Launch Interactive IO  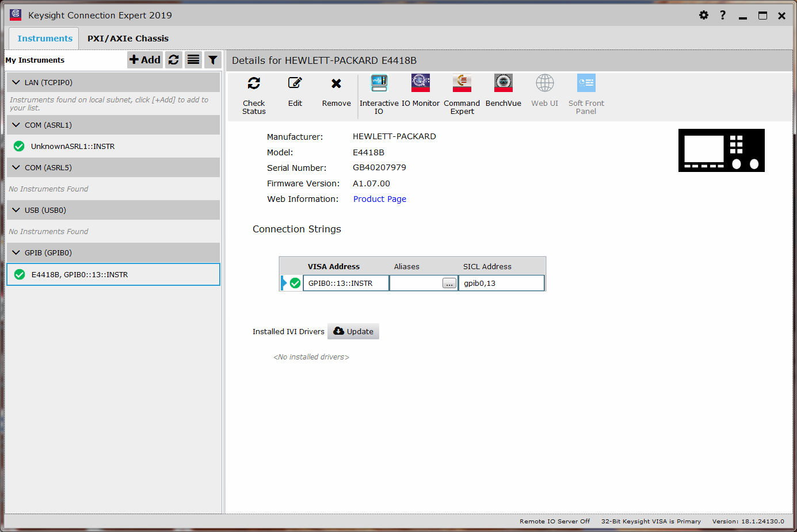[379, 84]
